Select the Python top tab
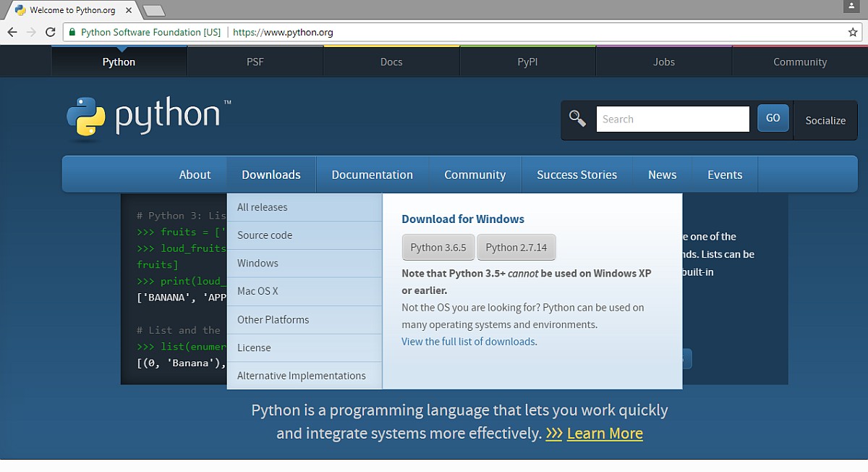The height and width of the screenshot is (472, 868). coord(119,62)
